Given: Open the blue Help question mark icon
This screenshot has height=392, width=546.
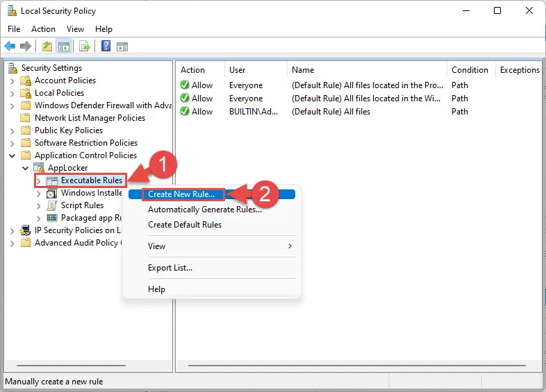Looking at the screenshot, I should [106, 46].
